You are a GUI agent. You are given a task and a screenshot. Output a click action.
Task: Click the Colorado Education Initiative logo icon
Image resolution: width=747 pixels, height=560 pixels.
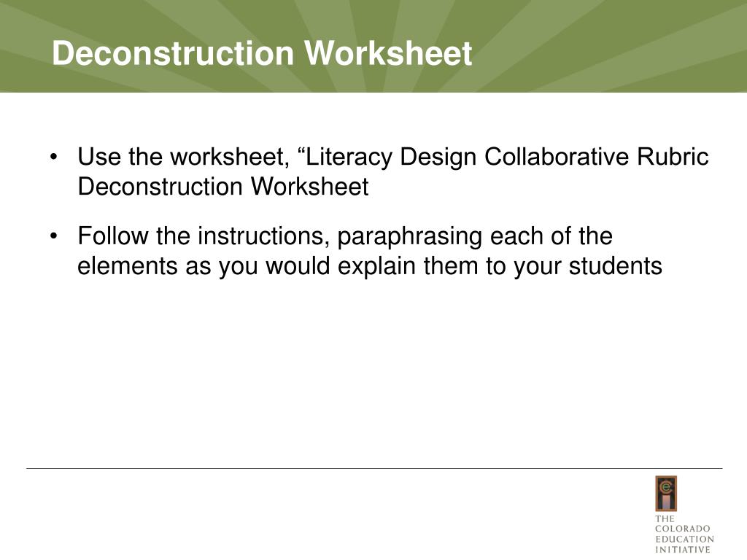(x=666, y=494)
